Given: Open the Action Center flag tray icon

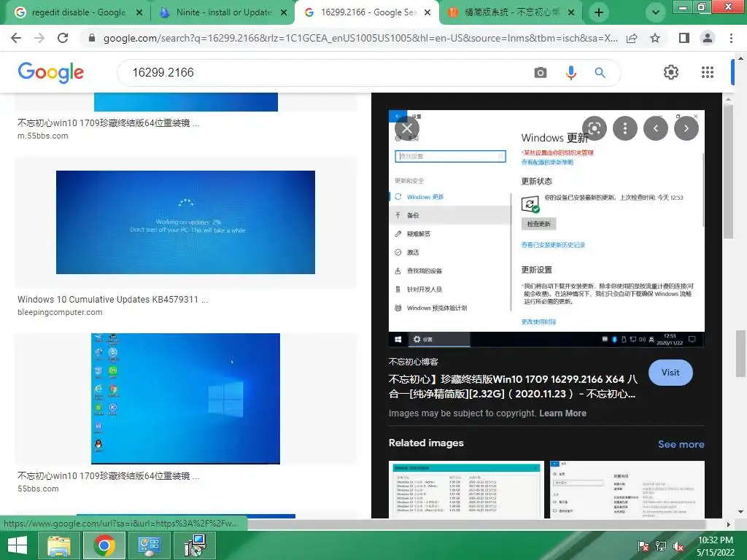Looking at the screenshot, I should (643, 546).
